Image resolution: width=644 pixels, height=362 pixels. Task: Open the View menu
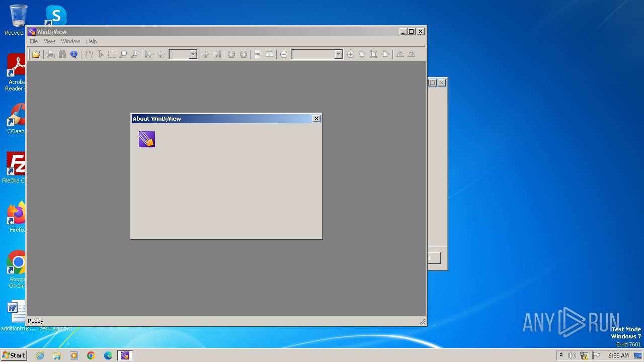click(49, 41)
